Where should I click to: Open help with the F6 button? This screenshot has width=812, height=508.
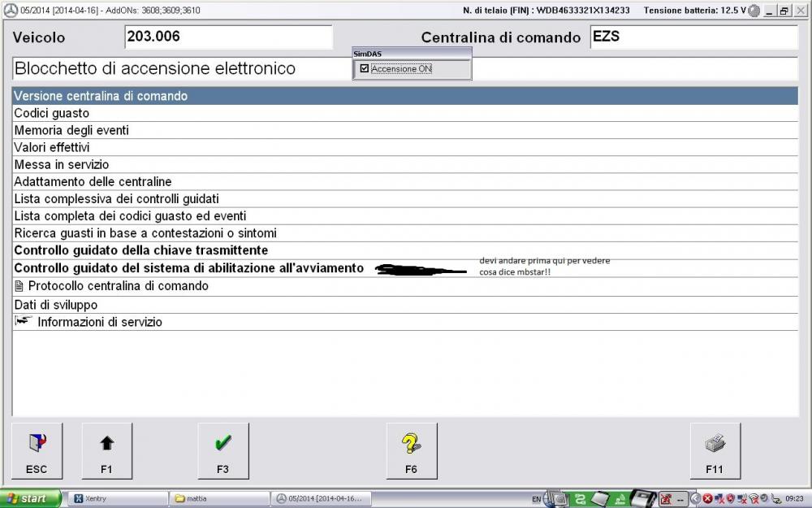pyautogui.click(x=411, y=451)
